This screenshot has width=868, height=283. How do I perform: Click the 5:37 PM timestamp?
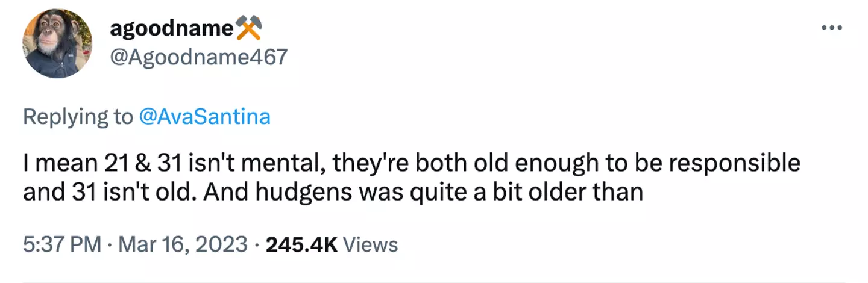[61, 244]
